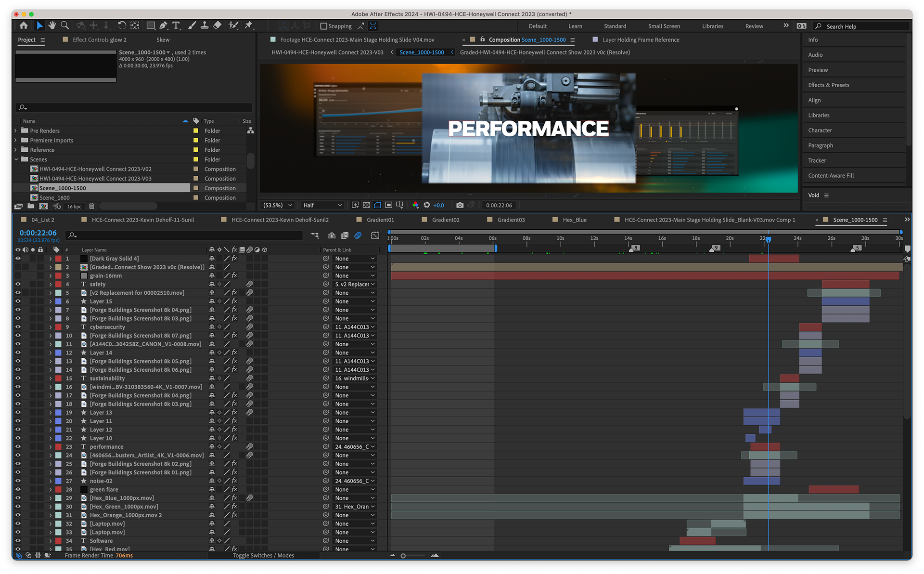Toggle hiding of shy layers

point(332,235)
